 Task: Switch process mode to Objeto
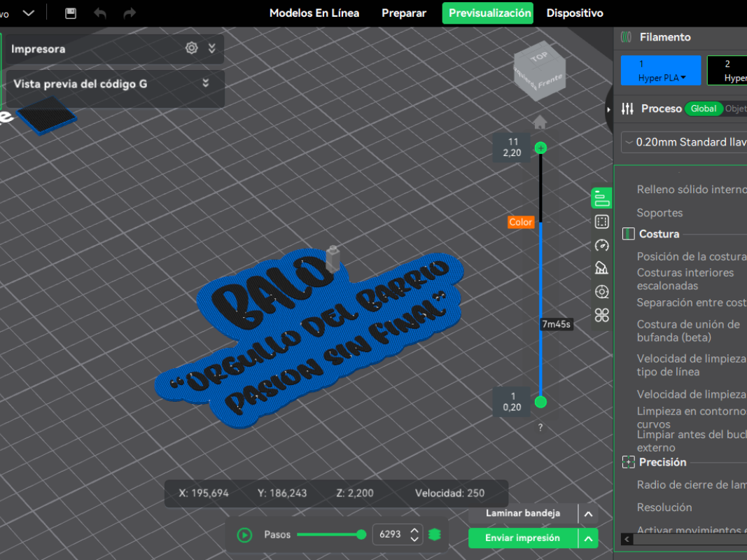[x=736, y=108]
